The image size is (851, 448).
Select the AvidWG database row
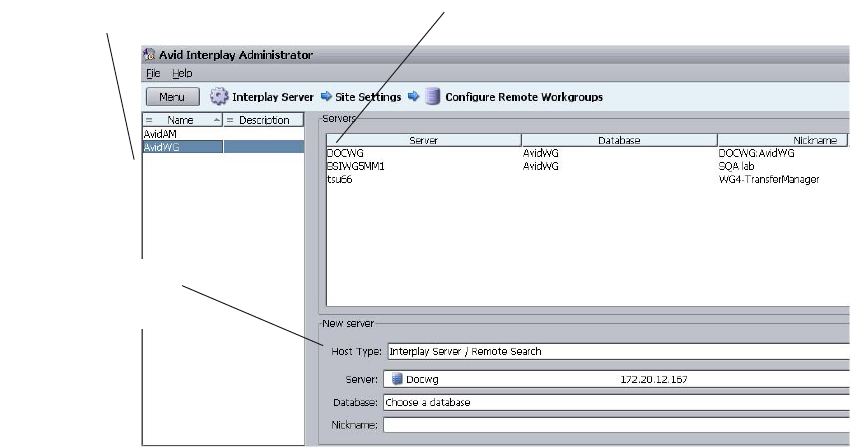(x=223, y=147)
